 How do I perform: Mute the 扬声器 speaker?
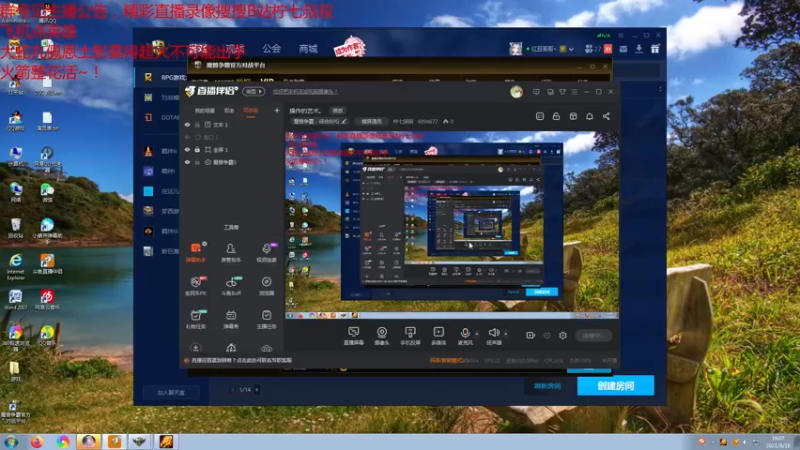[494, 336]
